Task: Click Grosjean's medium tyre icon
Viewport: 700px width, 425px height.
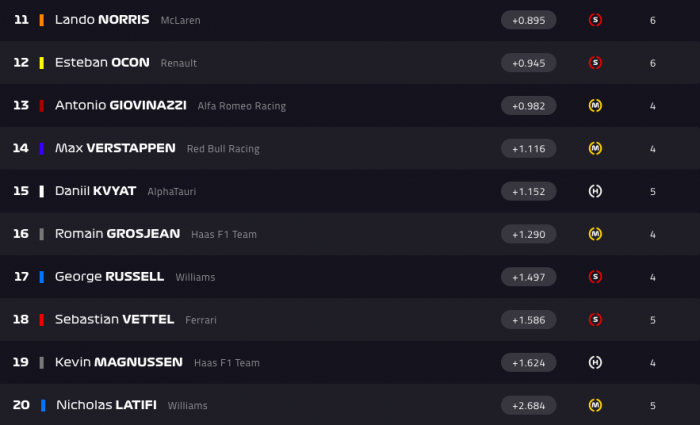Action: (595, 234)
